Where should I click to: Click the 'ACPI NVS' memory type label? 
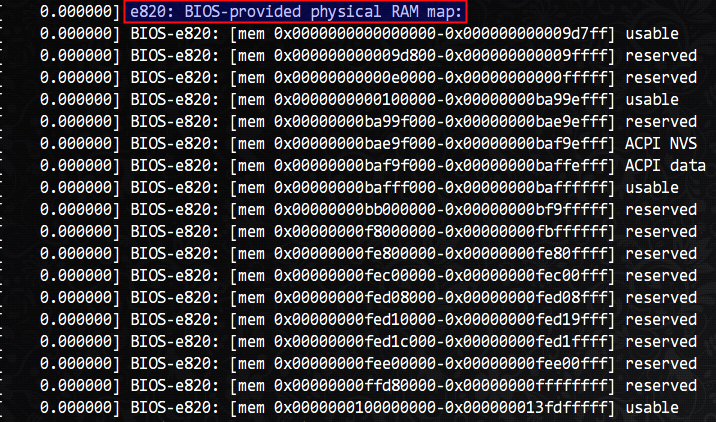click(x=661, y=143)
